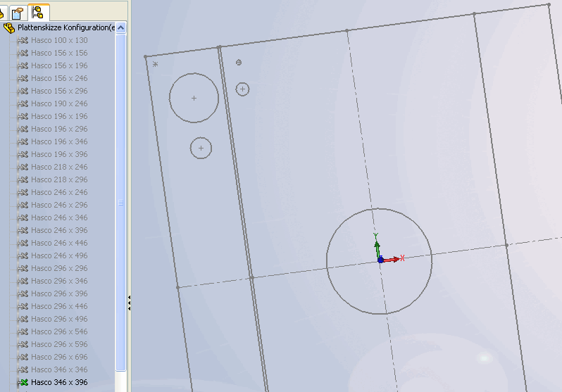Click configuration icon beside Hasco 190 x 246
The image size is (562, 392).
click(23, 103)
